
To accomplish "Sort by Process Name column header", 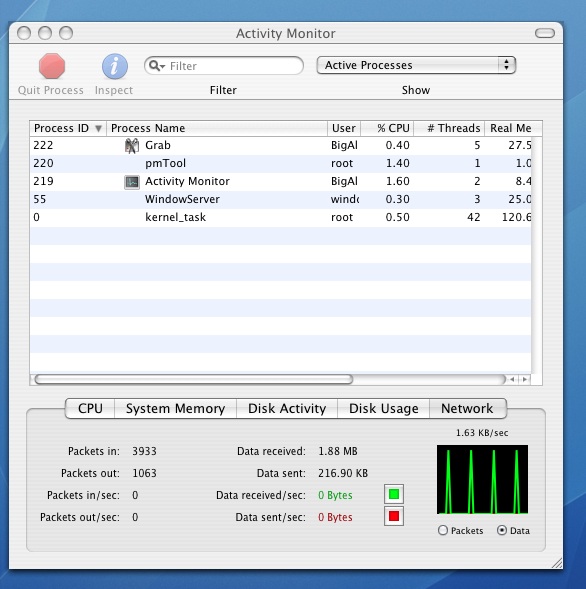I will (217, 128).
